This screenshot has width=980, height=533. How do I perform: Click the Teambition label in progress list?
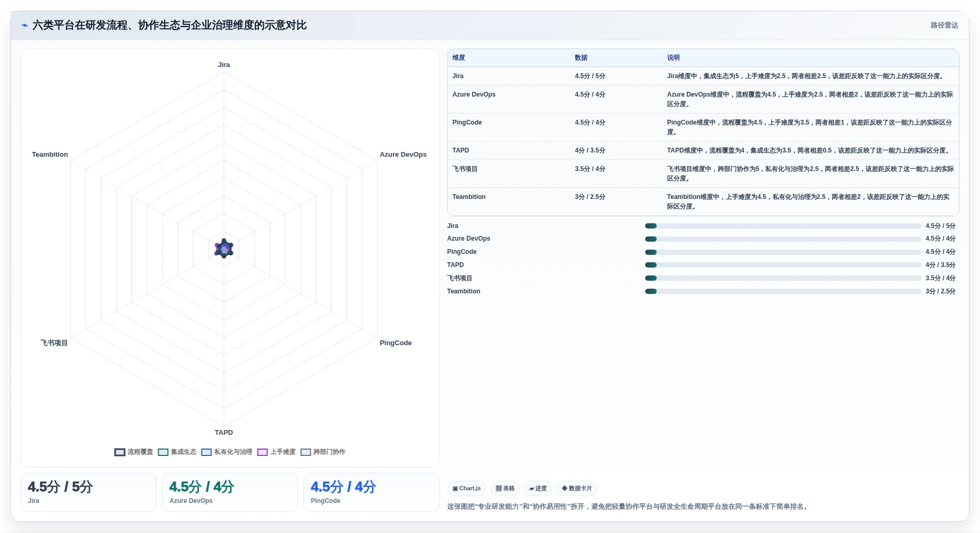464,291
